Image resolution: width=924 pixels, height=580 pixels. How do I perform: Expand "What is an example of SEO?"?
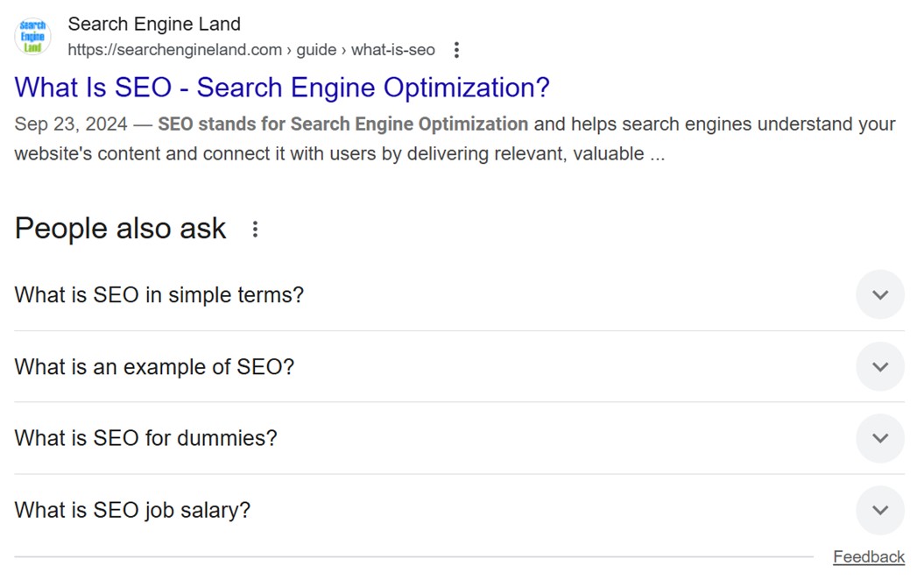[x=879, y=366]
